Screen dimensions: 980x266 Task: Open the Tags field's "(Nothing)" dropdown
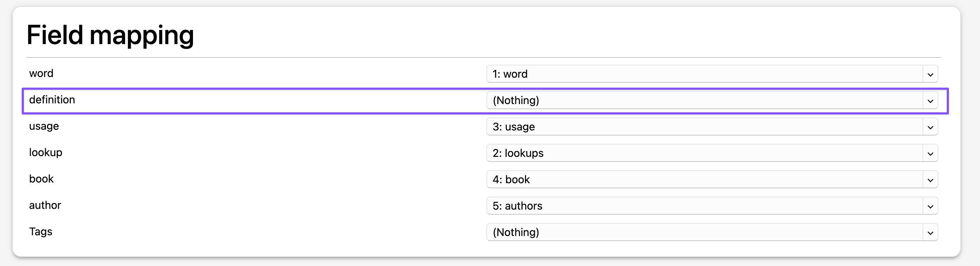pos(704,232)
